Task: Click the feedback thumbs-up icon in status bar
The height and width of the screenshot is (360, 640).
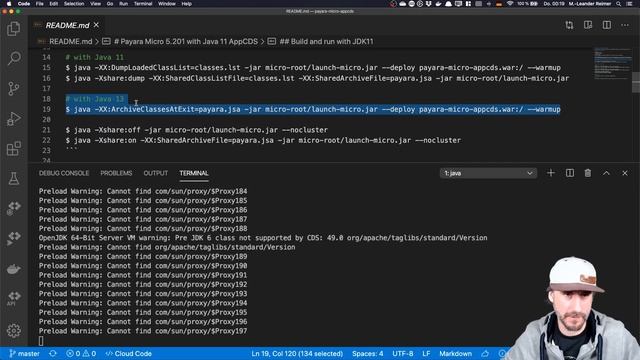Action: pos(485,353)
